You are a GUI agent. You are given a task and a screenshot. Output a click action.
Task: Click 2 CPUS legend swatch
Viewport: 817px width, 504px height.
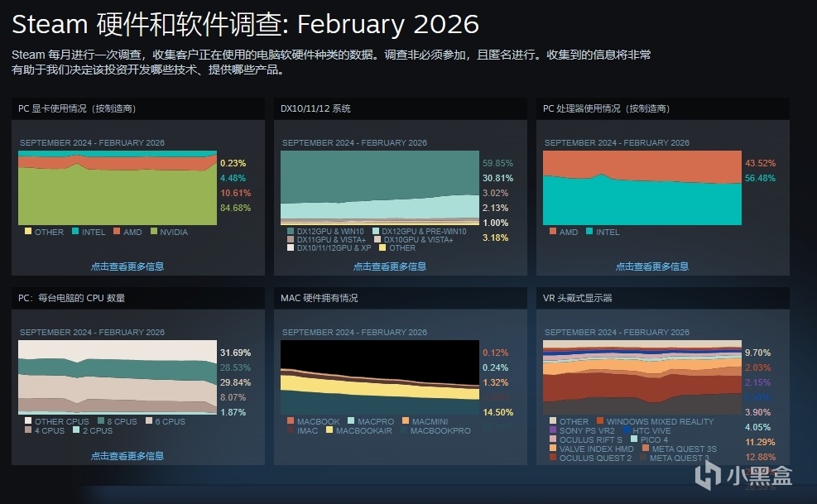(x=76, y=430)
